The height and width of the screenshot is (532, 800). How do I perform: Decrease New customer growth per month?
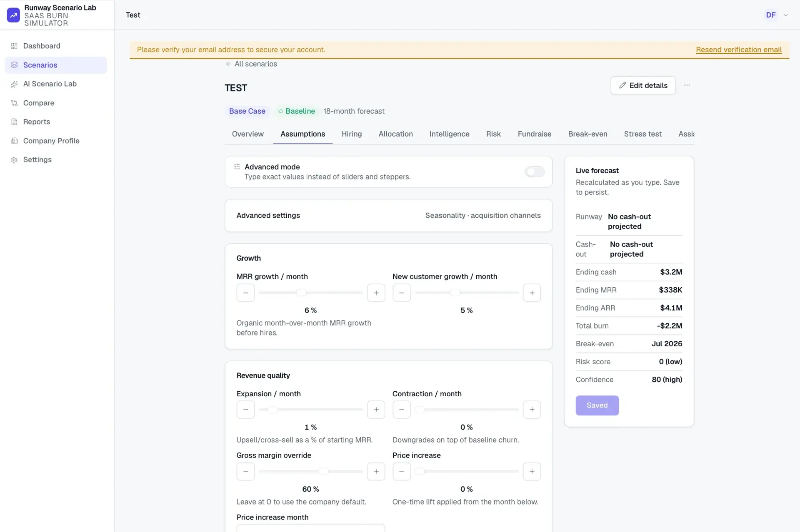[401, 293]
